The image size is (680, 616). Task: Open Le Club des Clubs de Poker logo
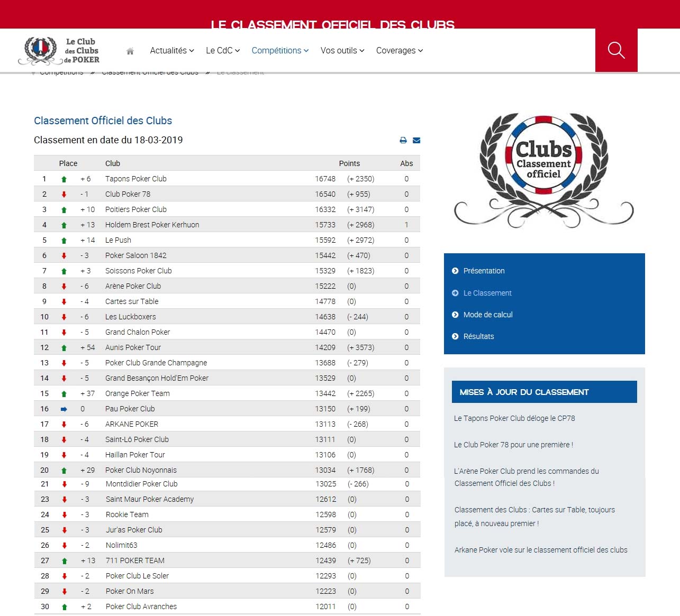click(x=59, y=51)
